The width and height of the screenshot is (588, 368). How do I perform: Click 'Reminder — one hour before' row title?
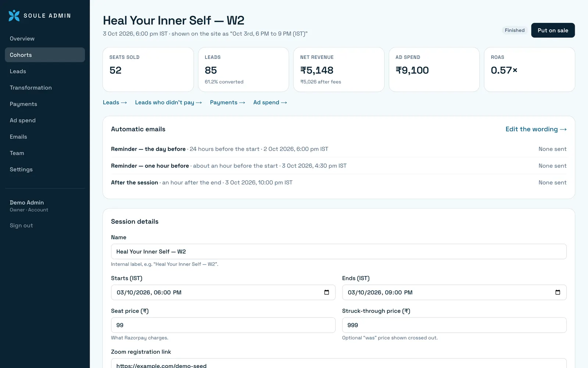(x=150, y=166)
